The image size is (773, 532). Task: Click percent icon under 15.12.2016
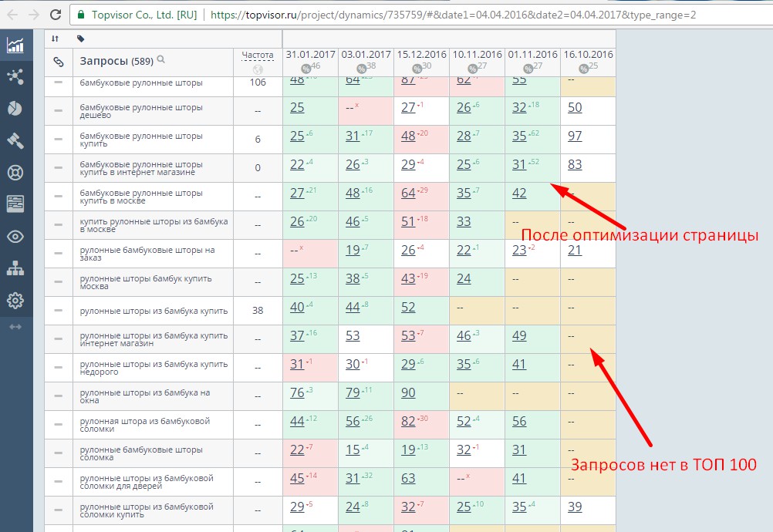(x=417, y=69)
